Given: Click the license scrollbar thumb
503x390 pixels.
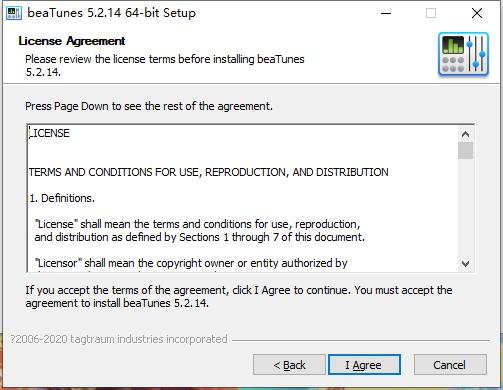Looking at the screenshot, I should pos(465,151).
